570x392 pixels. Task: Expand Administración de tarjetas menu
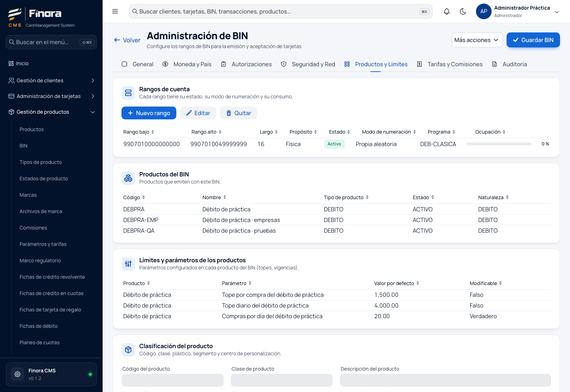point(51,96)
